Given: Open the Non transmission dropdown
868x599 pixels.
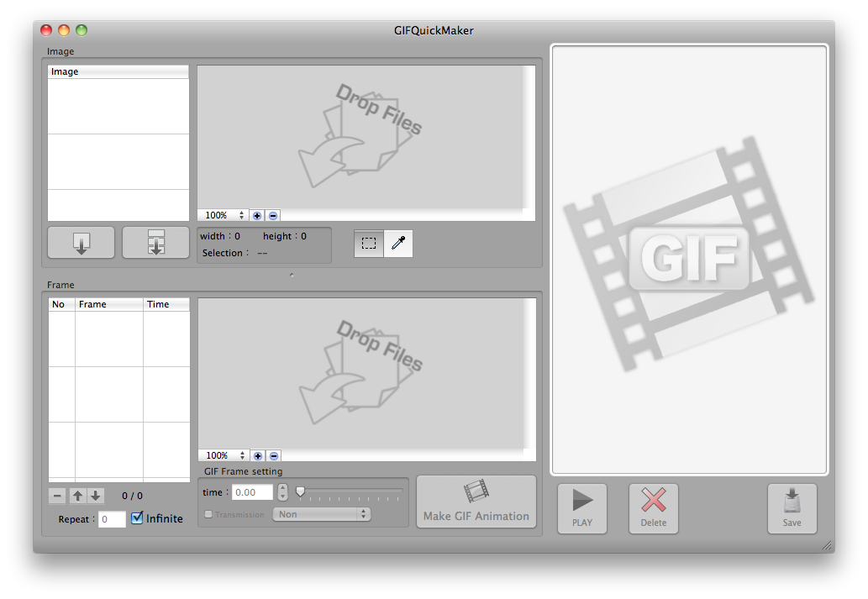Looking at the screenshot, I should [x=322, y=514].
